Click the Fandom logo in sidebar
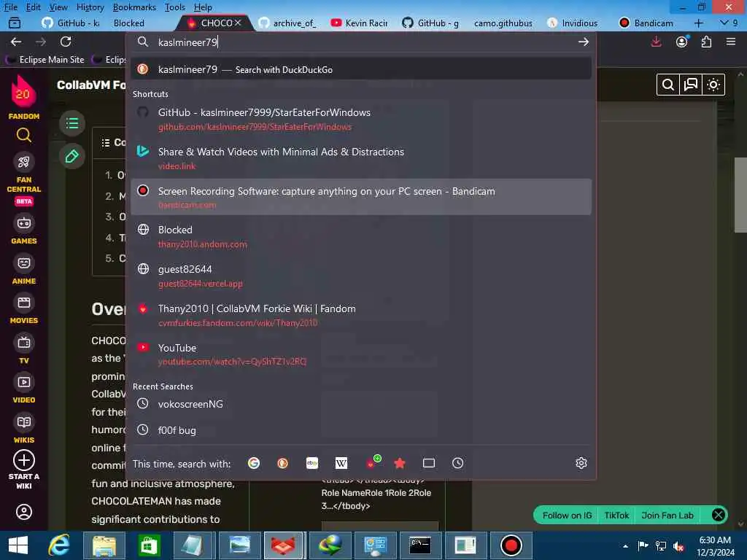Image resolution: width=747 pixels, height=560 pixels. tap(23, 98)
